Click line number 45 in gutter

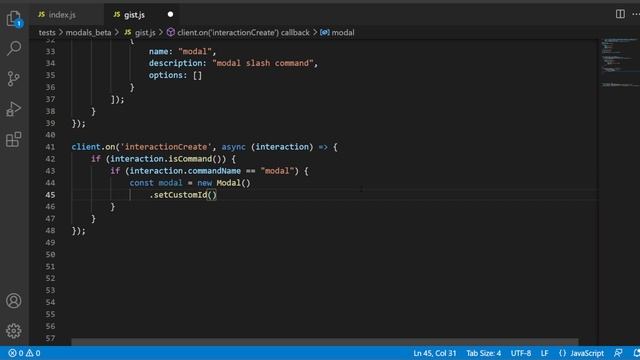tap(50, 195)
